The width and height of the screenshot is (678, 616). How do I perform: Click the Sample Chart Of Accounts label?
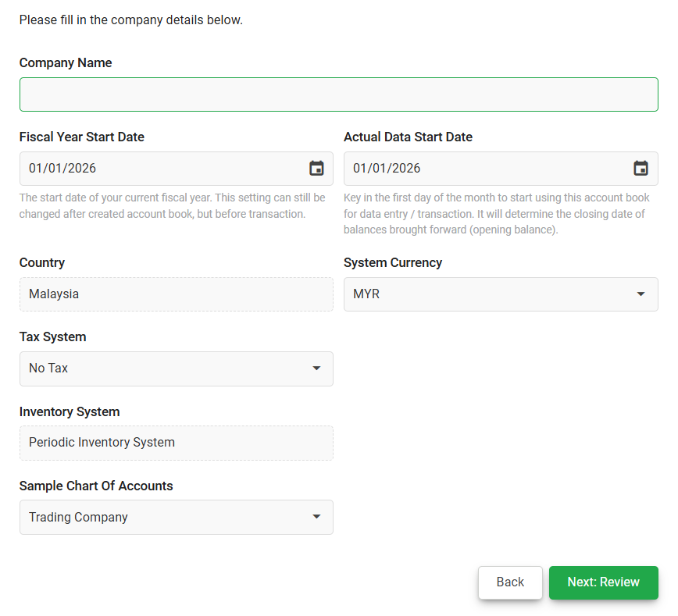click(x=96, y=486)
